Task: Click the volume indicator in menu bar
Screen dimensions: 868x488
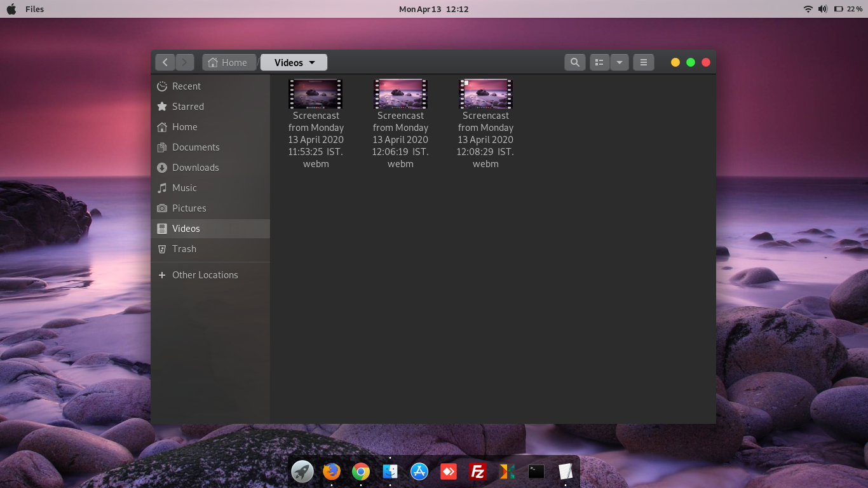Action: [x=822, y=9]
